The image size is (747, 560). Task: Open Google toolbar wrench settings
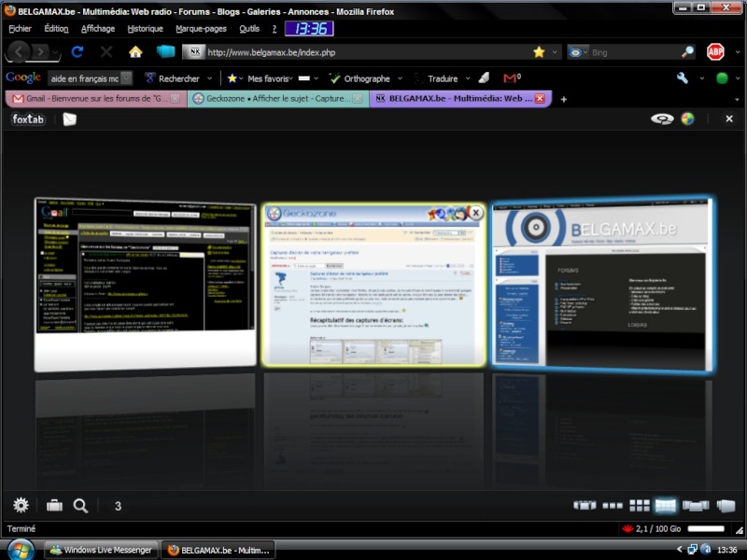(683, 77)
